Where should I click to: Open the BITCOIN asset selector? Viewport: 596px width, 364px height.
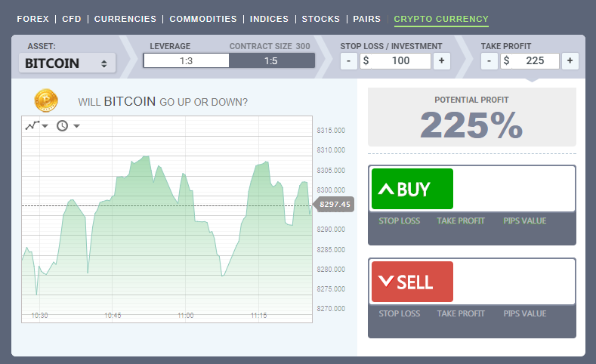[x=67, y=63]
